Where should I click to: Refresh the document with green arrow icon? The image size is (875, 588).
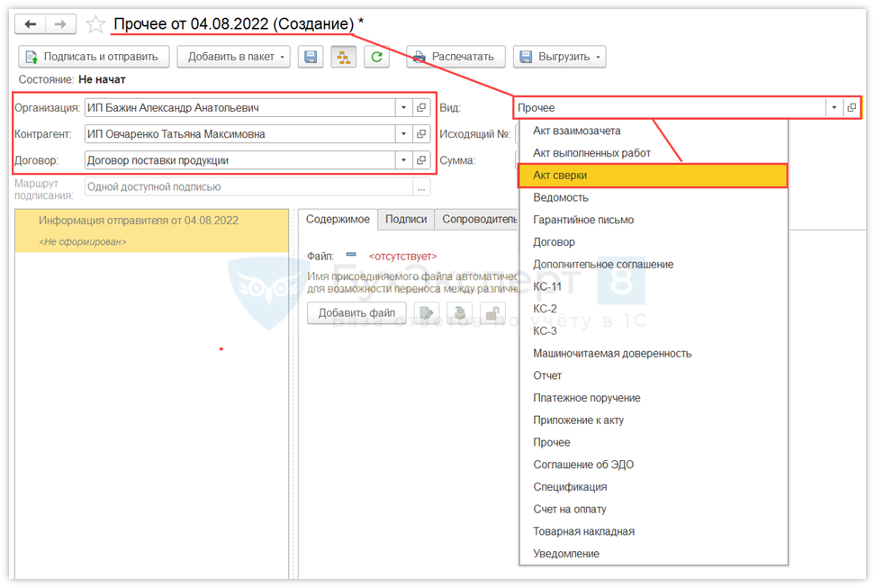coord(377,57)
